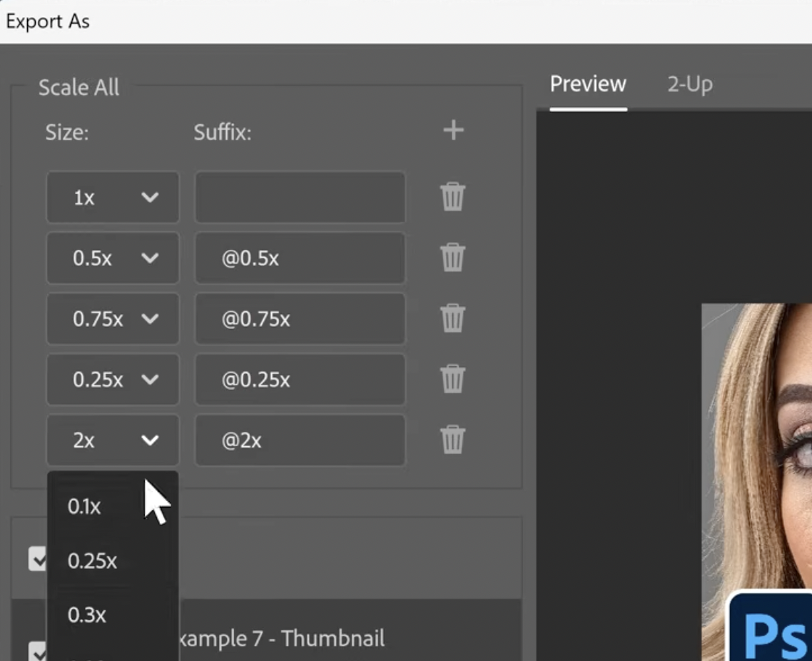Delete the 0.5x scale row
812x661 pixels.
point(453,258)
